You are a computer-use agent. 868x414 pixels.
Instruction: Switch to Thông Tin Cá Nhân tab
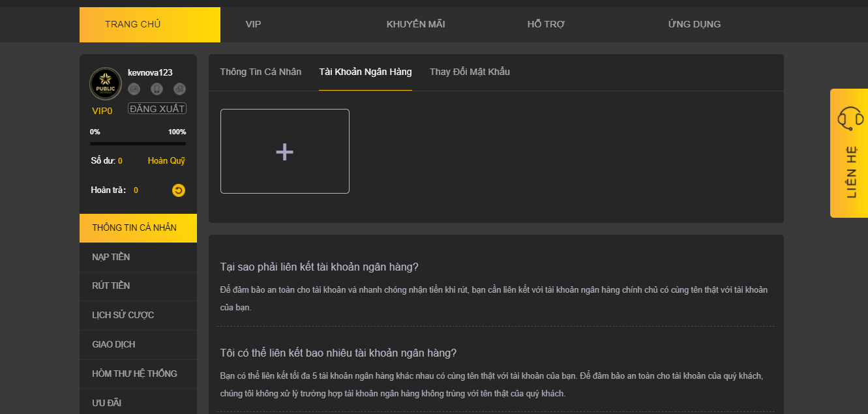click(261, 72)
